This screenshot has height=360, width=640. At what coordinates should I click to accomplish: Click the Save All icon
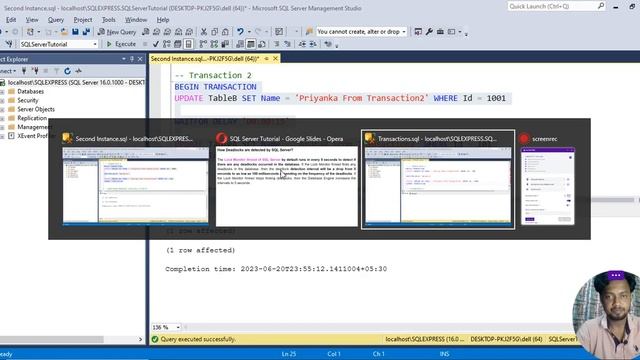click(x=86, y=31)
